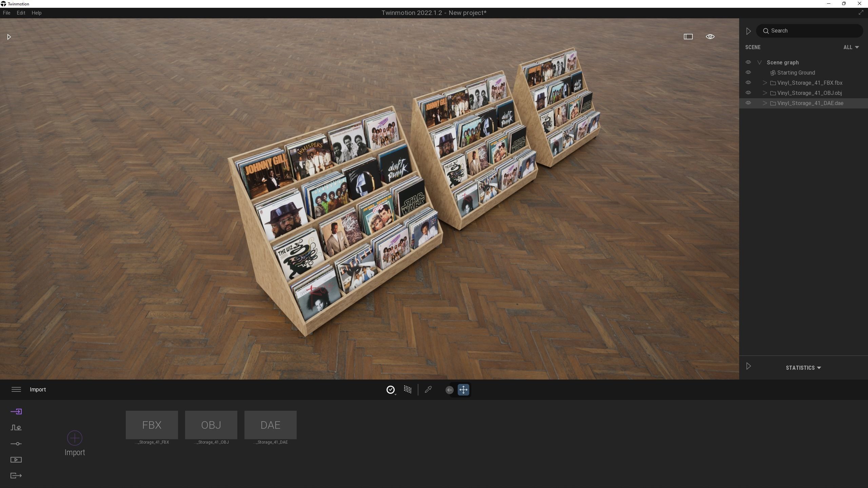This screenshot has width=868, height=488.
Task: Select the FBX import thumbnail
Action: pyautogui.click(x=152, y=425)
